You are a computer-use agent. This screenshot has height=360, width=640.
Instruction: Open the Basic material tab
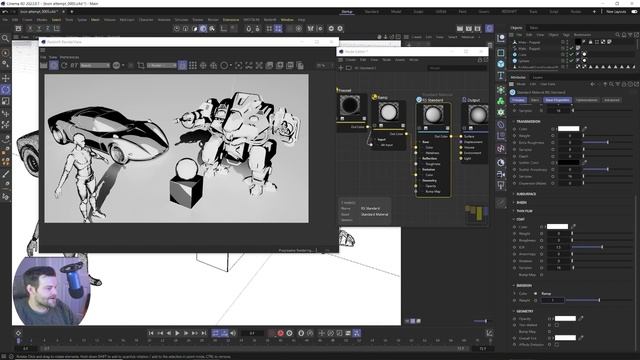[x=535, y=100]
